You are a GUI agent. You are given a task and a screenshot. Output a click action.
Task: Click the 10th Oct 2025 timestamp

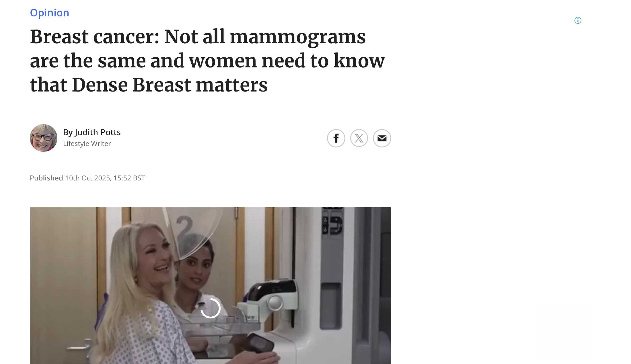[105, 178]
